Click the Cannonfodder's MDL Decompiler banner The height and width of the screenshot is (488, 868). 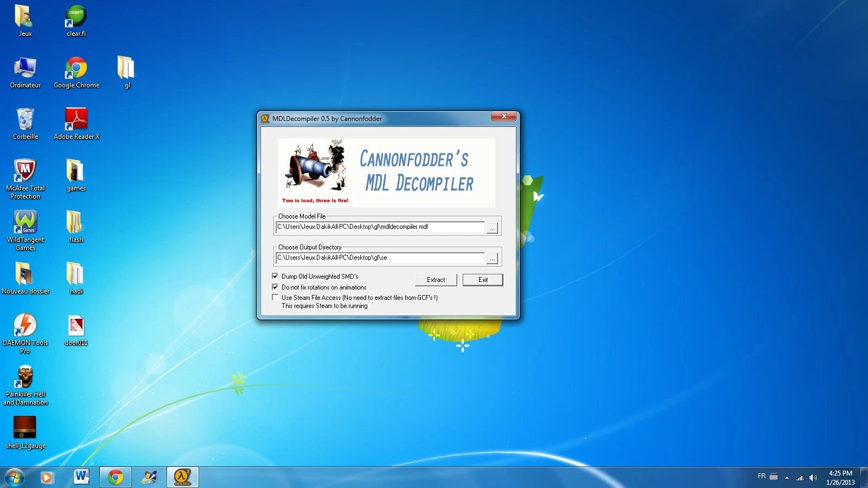pyautogui.click(x=387, y=173)
